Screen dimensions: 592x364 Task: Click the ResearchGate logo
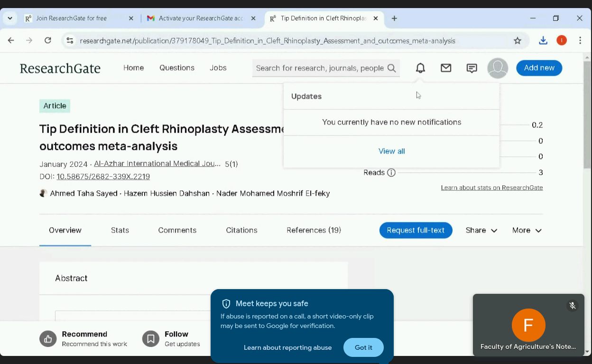coord(60,68)
